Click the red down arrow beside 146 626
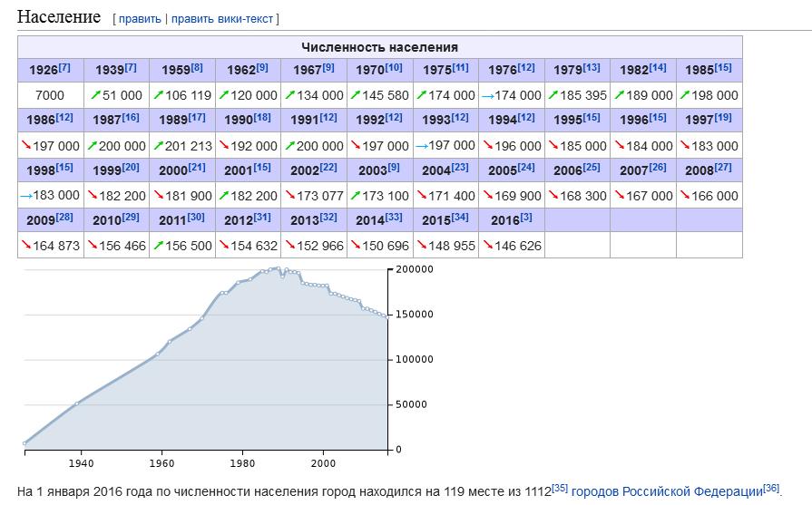 (487, 245)
